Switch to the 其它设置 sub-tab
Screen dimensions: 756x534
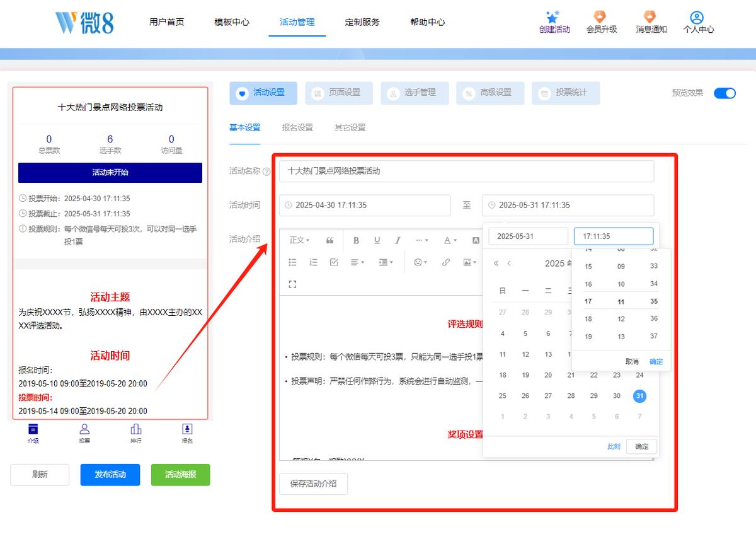(350, 127)
